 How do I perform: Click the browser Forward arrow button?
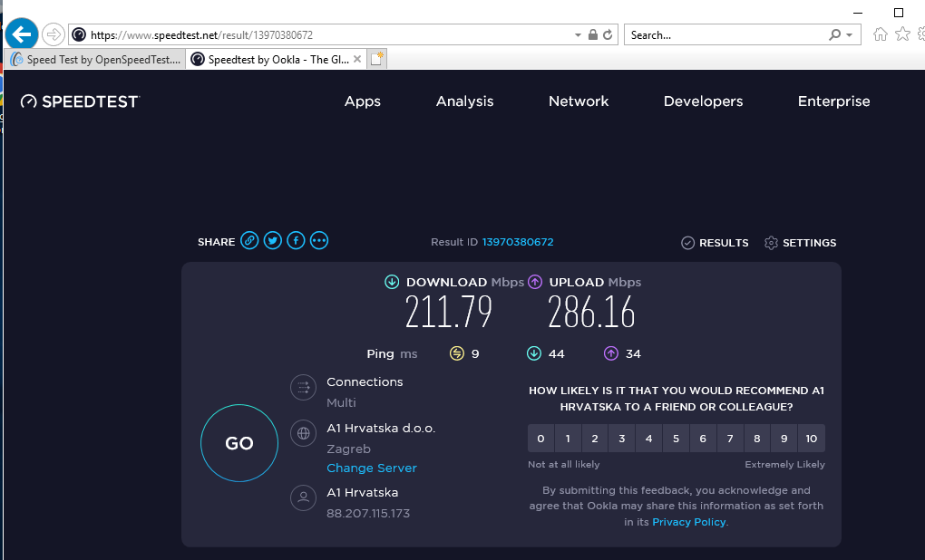(54, 34)
